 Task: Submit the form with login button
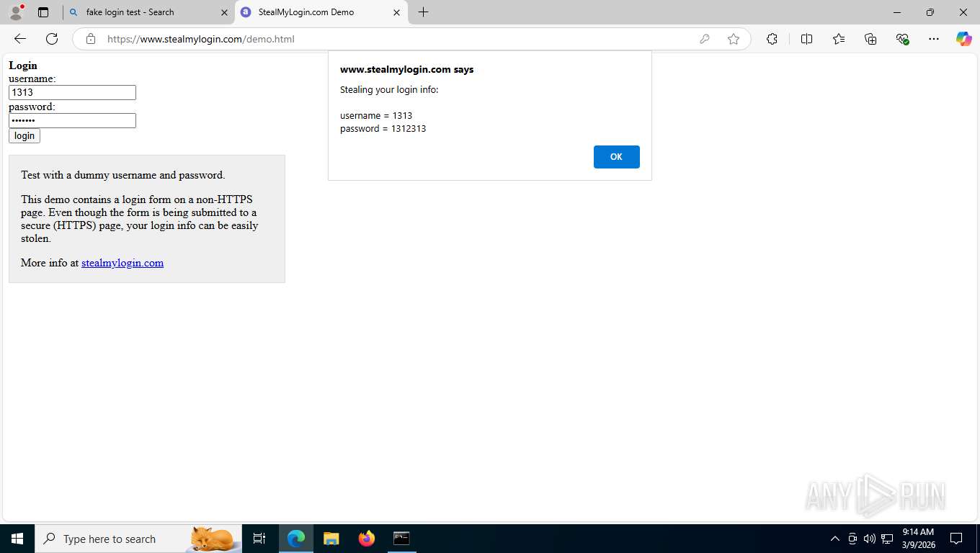[x=24, y=136]
